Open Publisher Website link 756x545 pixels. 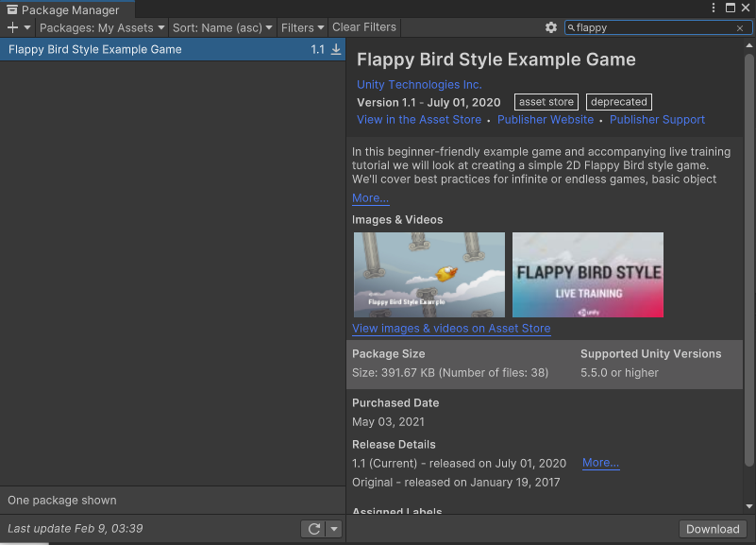pyautogui.click(x=546, y=120)
